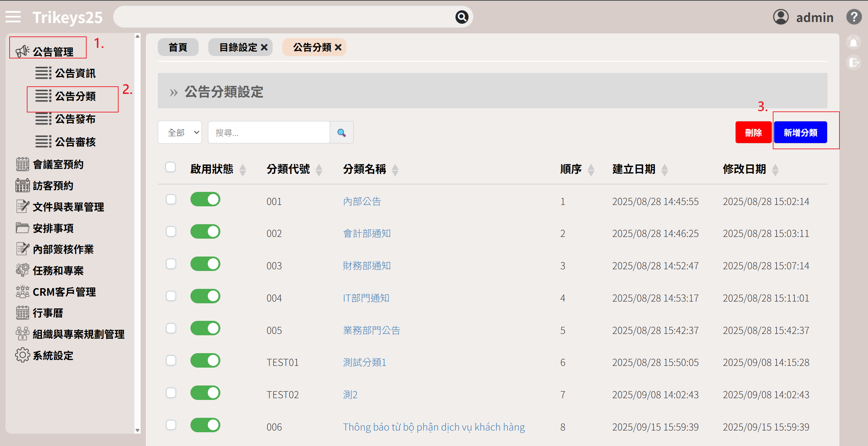Viewport: 868px width, 446px height.
Task: Check the checkbox for row 003
Action: (171, 264)
